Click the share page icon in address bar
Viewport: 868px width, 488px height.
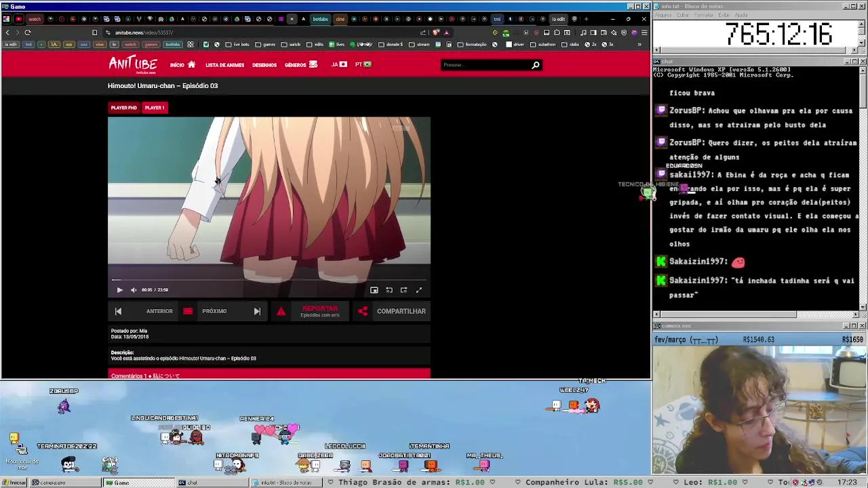[423, 33]
